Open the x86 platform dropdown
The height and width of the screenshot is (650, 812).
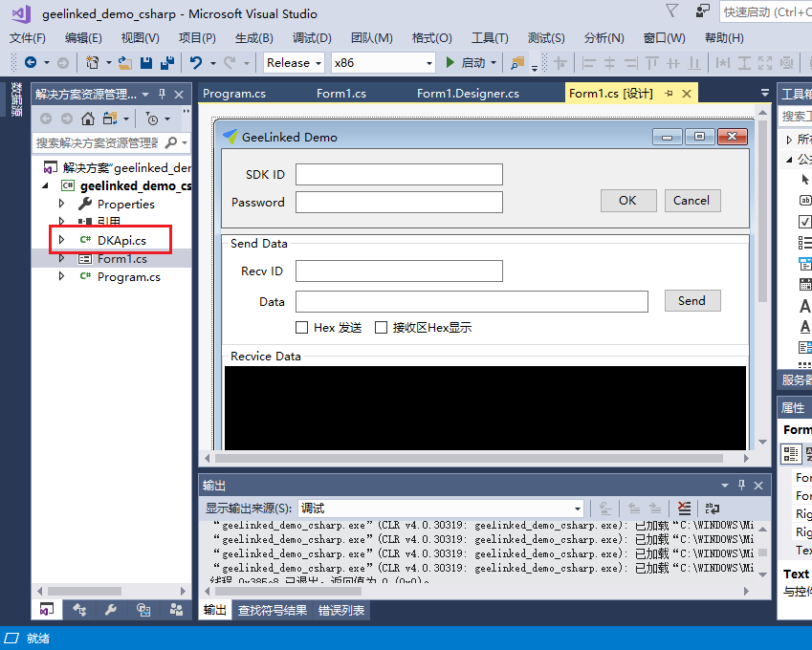(383, 63)
